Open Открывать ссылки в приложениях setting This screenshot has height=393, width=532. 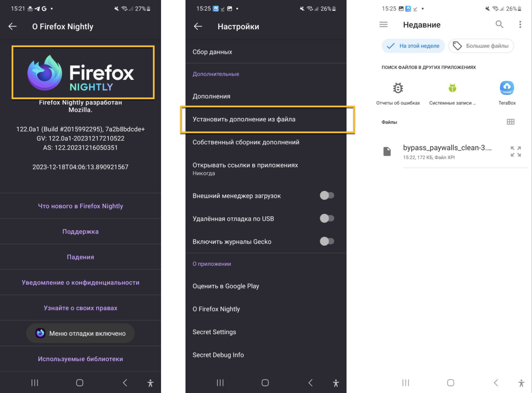266,169
